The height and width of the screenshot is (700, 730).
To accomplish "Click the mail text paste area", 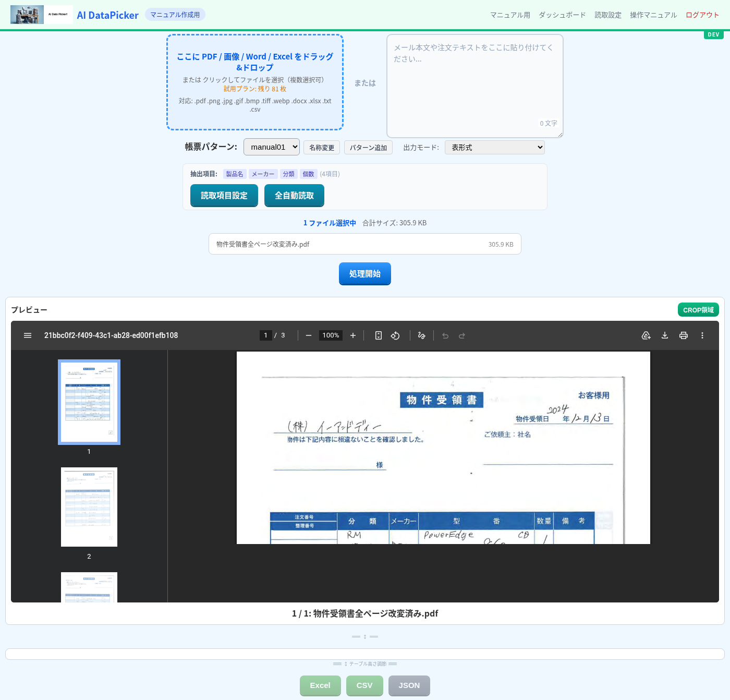I will (x=475, y=86).
